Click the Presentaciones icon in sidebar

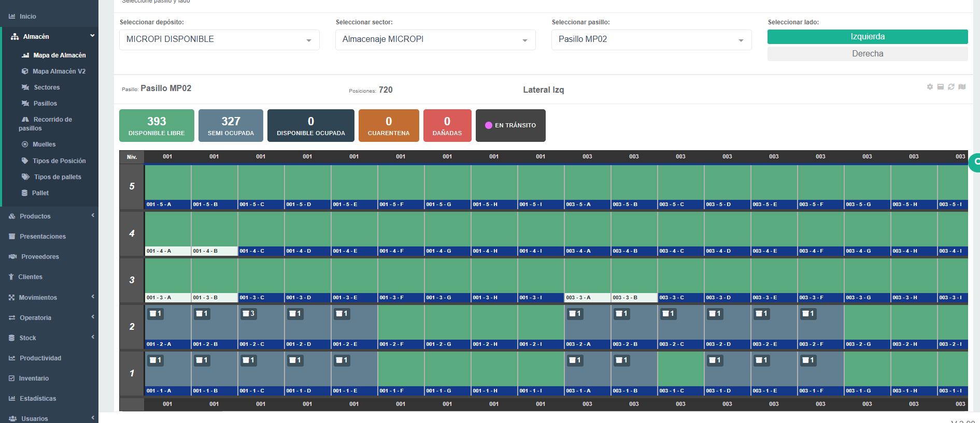tap(12, 237)
